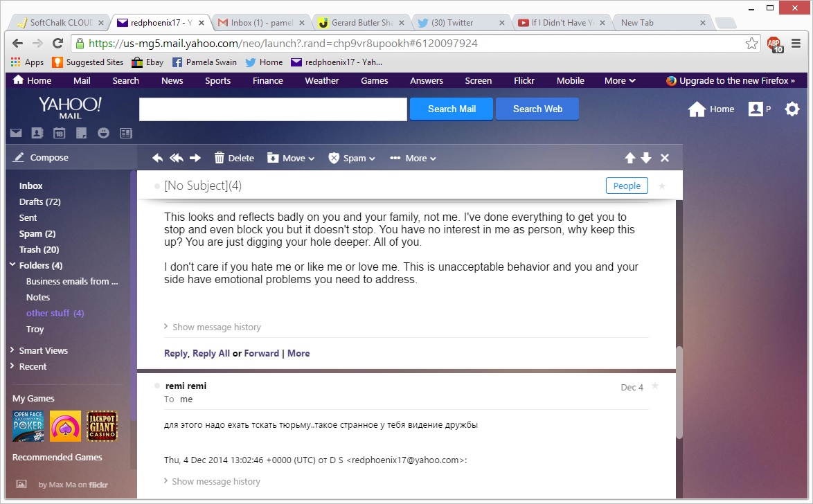This screenshot has width=813, height=504.
Task: Open the News Feed icon
Action: [x=126, y=133]
